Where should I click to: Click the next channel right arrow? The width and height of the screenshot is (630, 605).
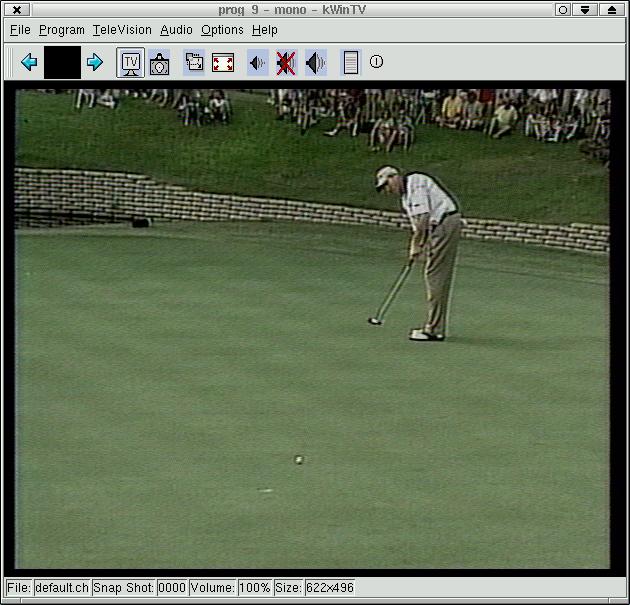tap(95, 63)
